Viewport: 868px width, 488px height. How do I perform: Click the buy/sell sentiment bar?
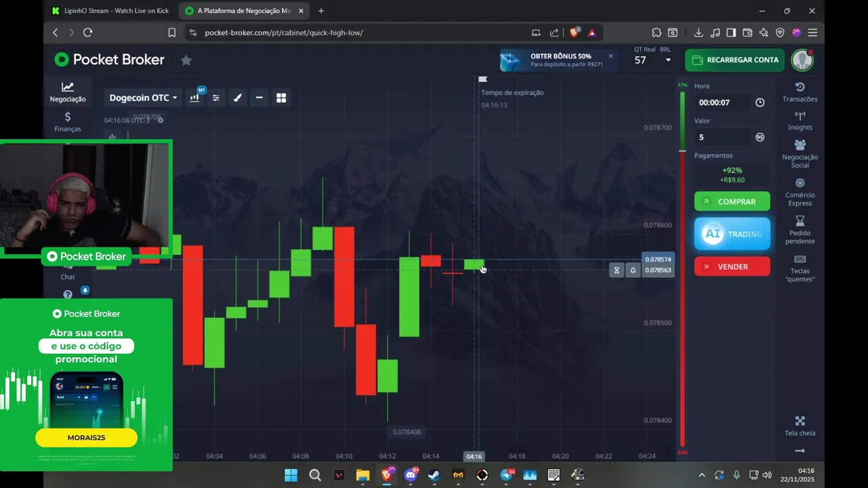coord(682,270)
